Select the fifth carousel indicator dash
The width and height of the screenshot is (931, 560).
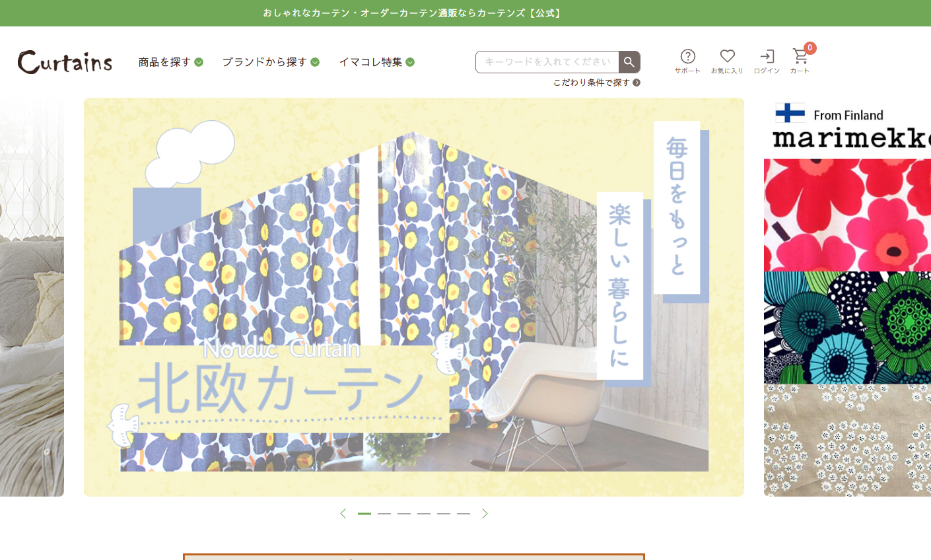pos(444,513)
